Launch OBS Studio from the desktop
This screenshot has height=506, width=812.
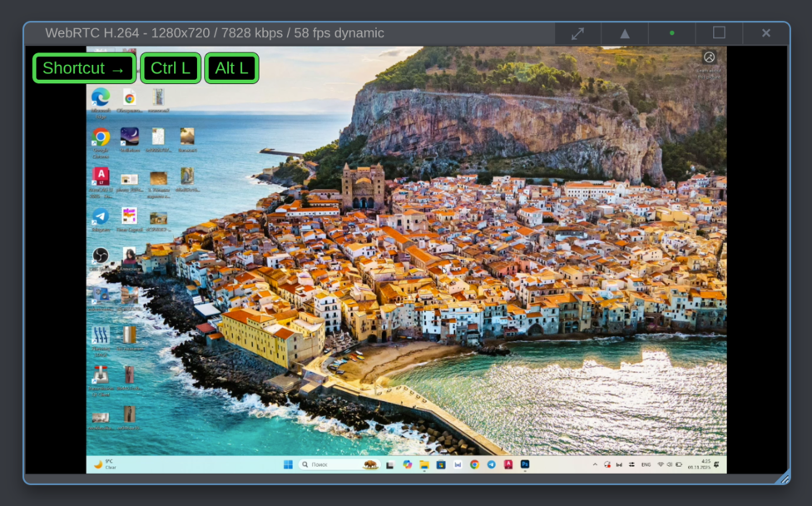(x=101, y=255)
